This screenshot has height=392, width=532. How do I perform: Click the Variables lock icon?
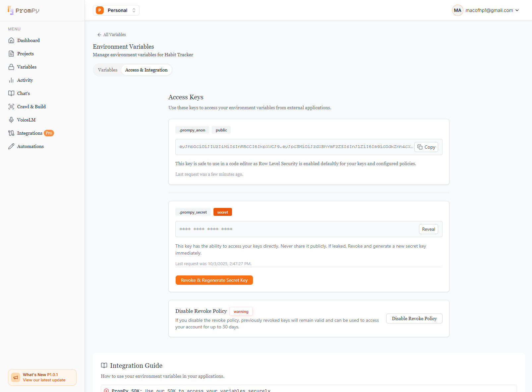11,67
